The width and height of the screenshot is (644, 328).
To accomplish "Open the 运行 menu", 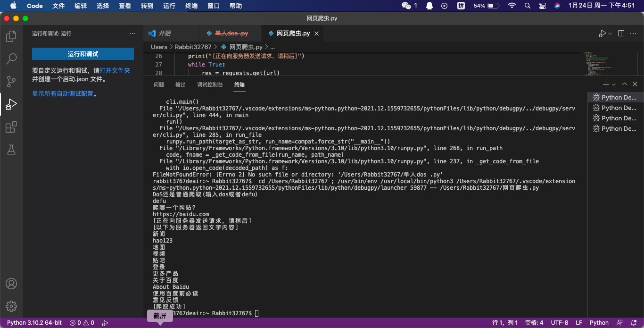I will pos(169,6).
